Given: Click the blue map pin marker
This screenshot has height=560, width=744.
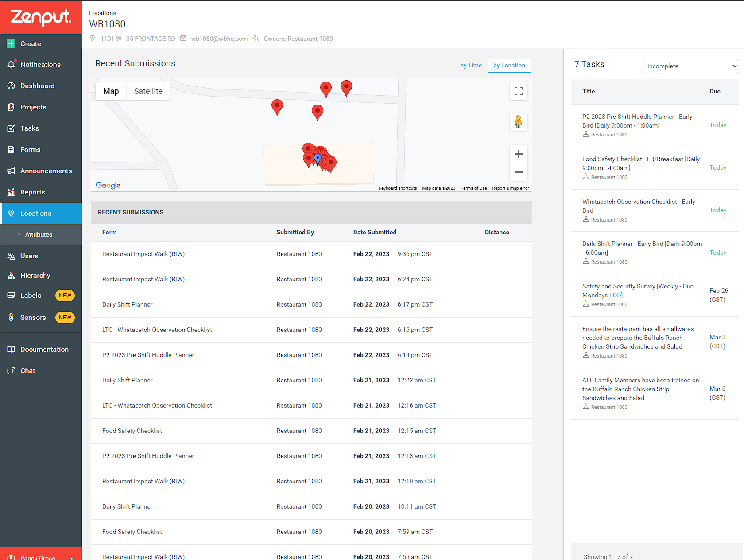Looking at the screenshot, I should click(318, 159).
